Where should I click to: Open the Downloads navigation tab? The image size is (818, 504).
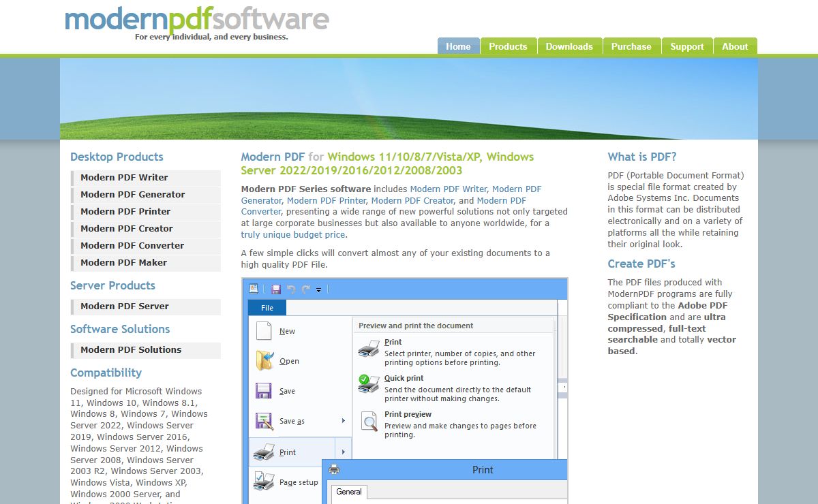(x=569, y=46)
